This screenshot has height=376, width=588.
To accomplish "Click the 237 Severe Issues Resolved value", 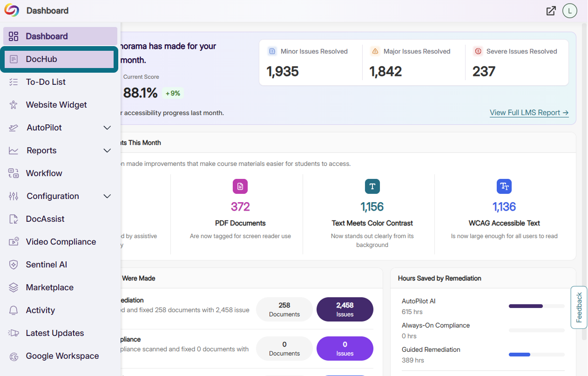I will point(484,72).
